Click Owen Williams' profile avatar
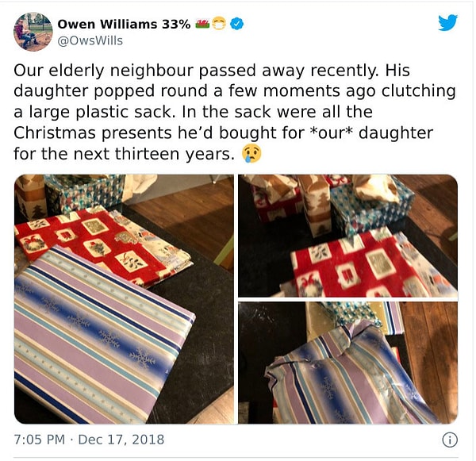 click(x=33, y=32)
